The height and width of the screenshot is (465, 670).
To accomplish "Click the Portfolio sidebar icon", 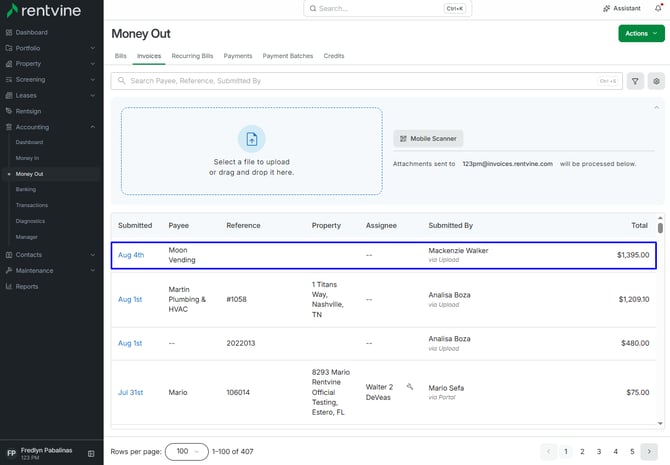I will click(x=9, y=48).
